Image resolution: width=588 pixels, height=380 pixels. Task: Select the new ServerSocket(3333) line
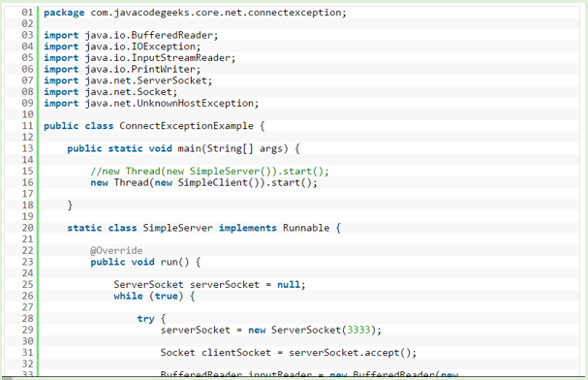coord(270,331)
